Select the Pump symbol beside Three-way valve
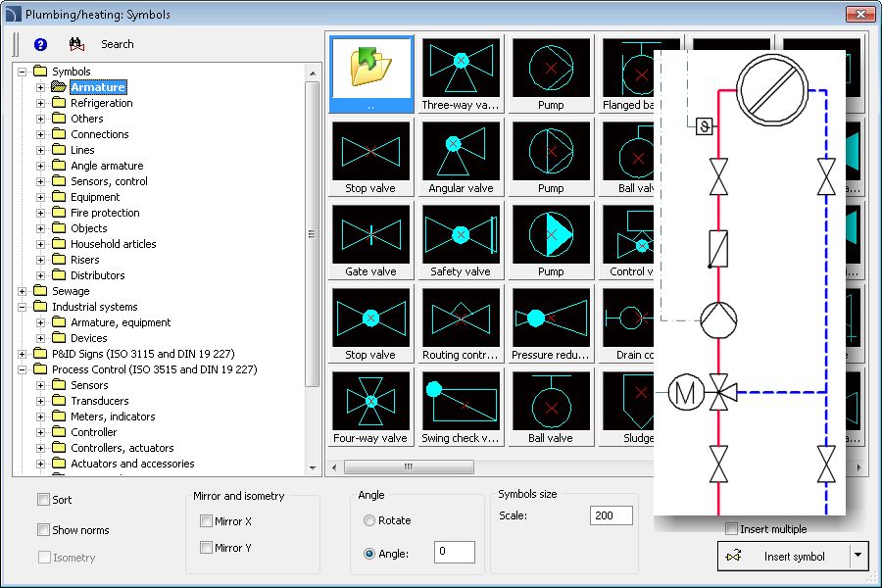 551,74
